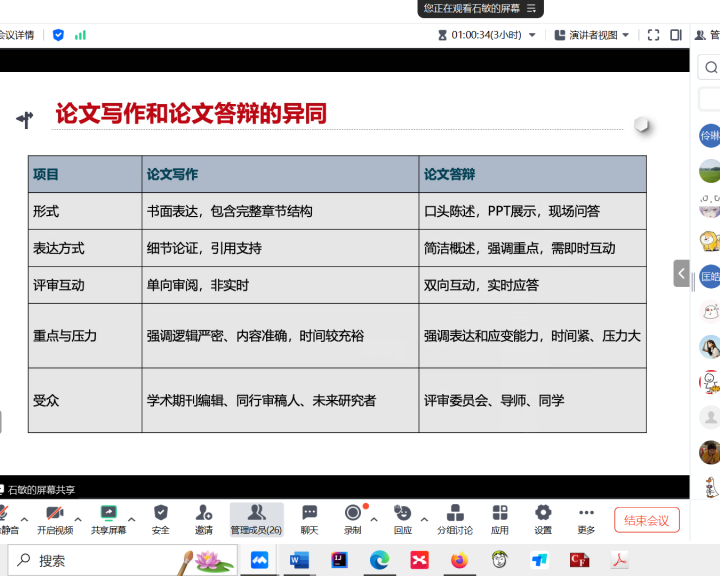
Task: Toggle the right side panel layout icon
Action: click(676, 35)
